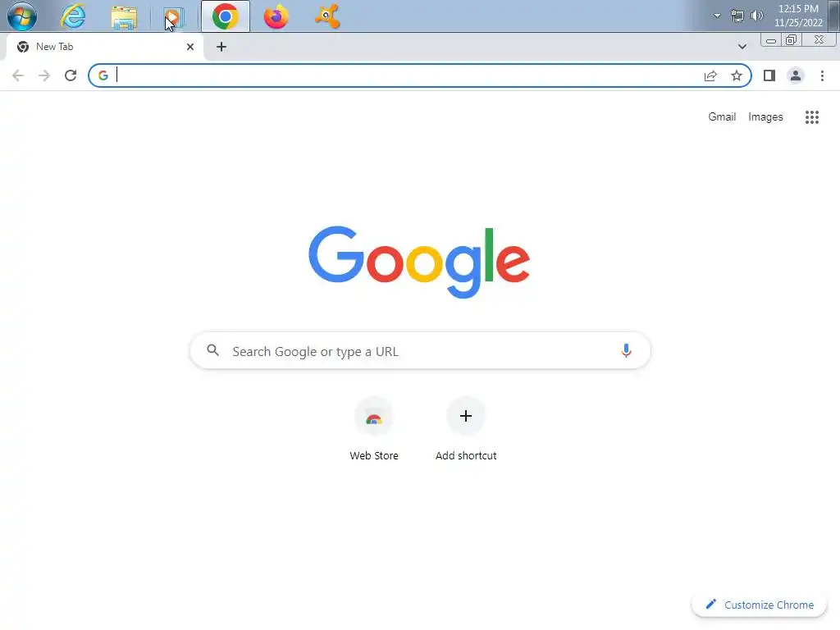840x630 pixels.
Task: Open the Images link
Action: [x=765, y=116]
